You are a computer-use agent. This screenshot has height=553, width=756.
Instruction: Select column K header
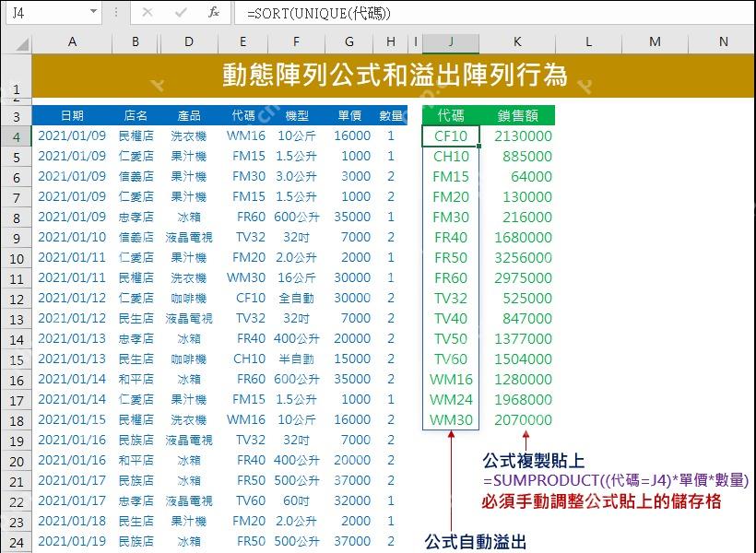click(517, 42)
